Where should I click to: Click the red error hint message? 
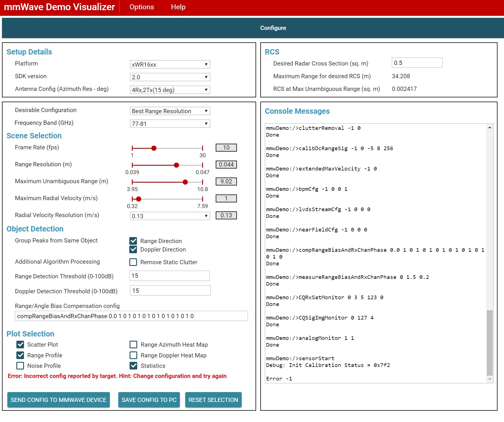(x=117, y=376)
